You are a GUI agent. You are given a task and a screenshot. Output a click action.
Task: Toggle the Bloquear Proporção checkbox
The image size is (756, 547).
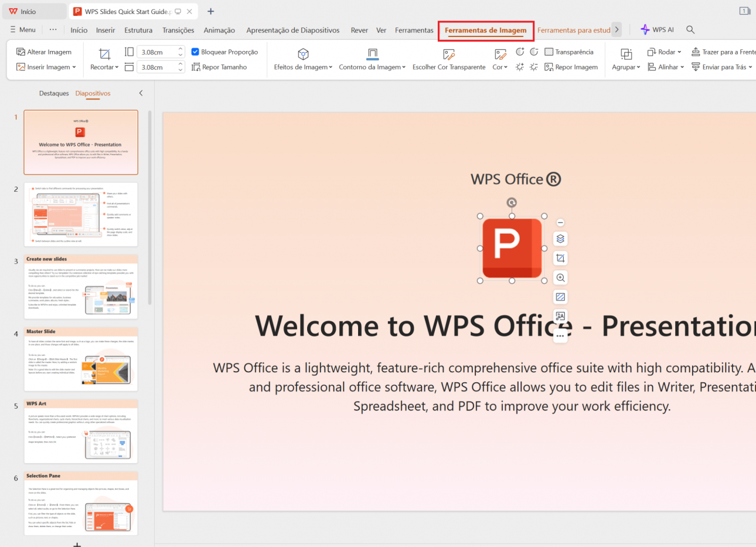point(195,52)
